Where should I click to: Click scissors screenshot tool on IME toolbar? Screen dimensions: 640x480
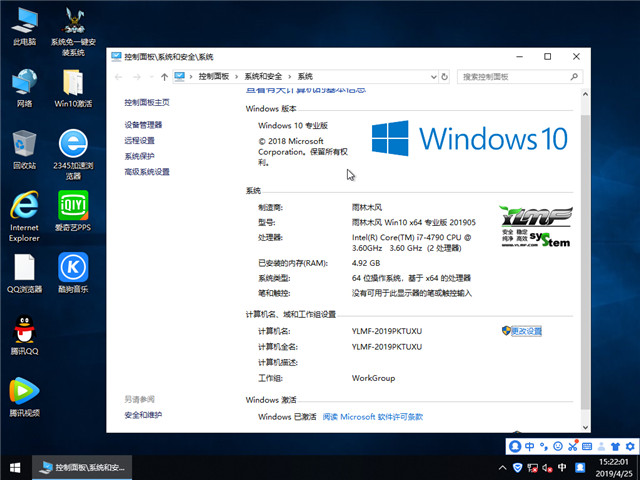click(573, 446)
